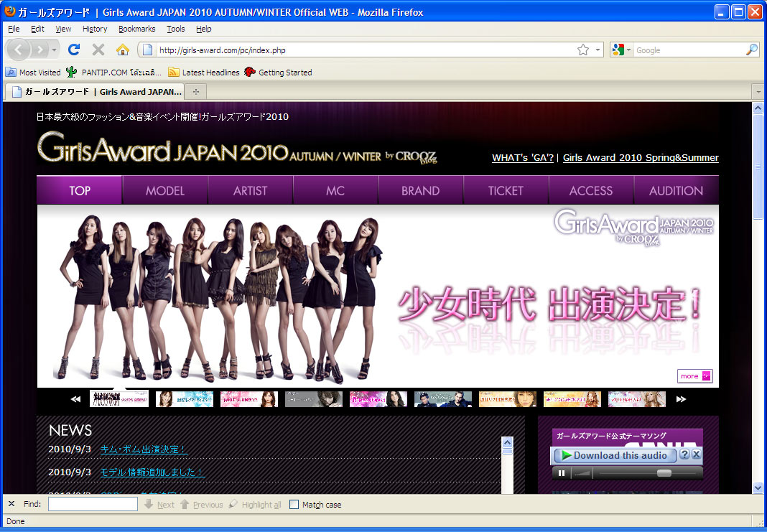767x532 pixels.
Task: Open the ARTIST navigation tab
Action: [x=250, y=190]
